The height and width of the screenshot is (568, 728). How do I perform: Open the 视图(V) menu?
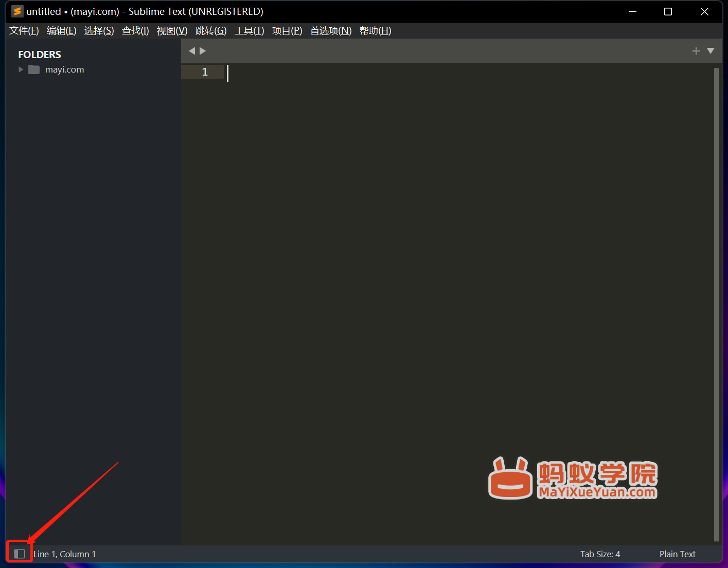click(x=172, y=31)
